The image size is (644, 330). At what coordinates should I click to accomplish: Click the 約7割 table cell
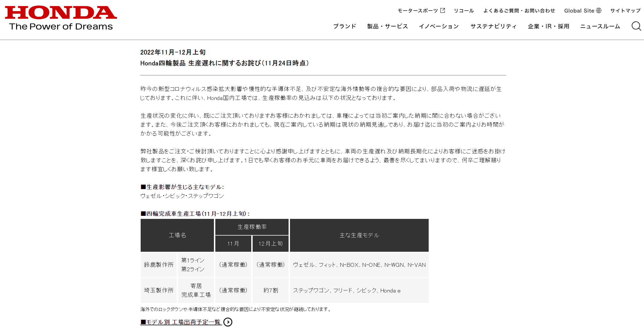[270, 290]
